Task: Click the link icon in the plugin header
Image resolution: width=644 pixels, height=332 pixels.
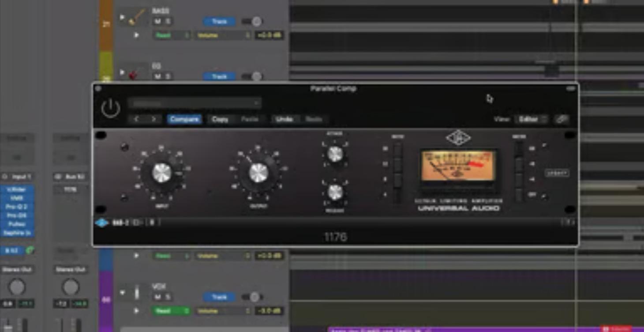Action: 562,119
